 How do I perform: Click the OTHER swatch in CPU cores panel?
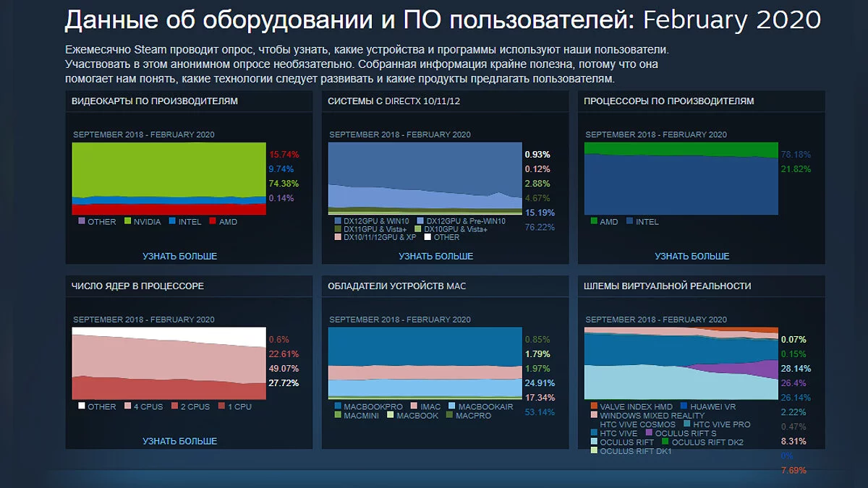click(81, 406)
